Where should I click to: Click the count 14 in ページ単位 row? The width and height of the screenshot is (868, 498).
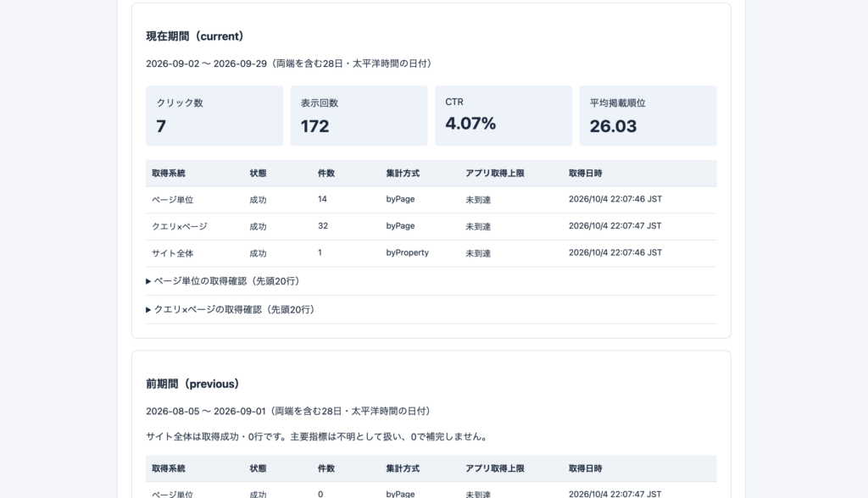tap(322, 199)
